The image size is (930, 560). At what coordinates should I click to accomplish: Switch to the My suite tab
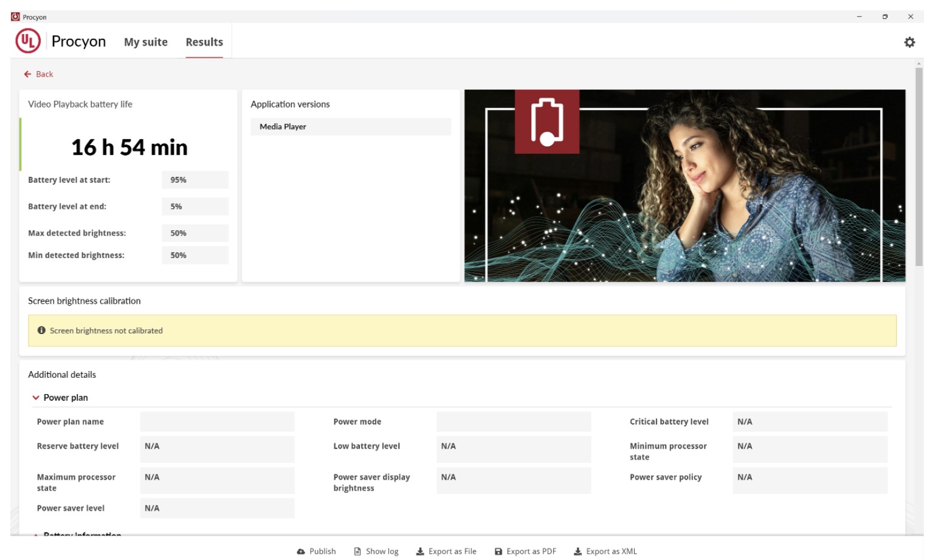146,42
